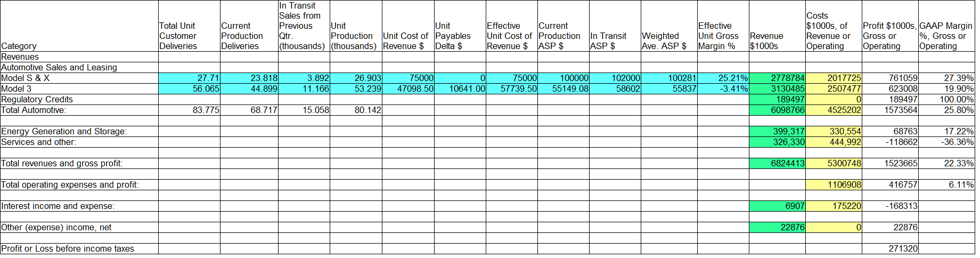Select the Model 3 row label
Viewport: 980px width, 258px height.
(16, 89)
